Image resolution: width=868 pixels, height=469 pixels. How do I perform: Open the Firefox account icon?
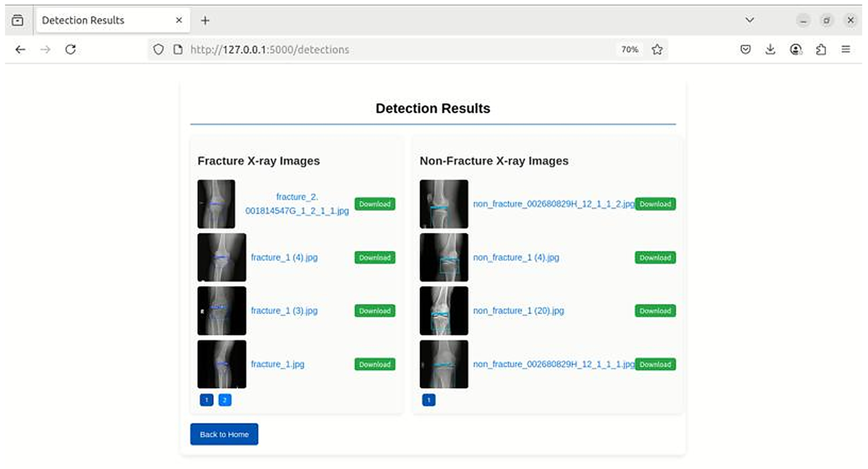click(796, 49)
